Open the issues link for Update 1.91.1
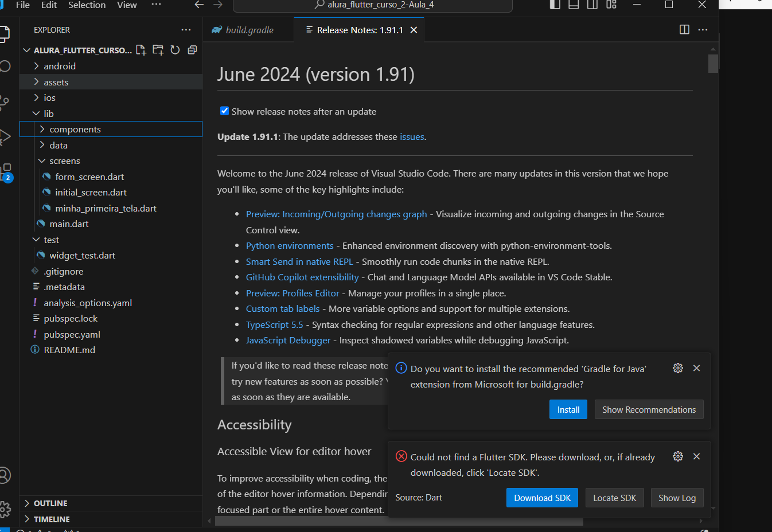772x532 pixels. click(412, 136)
